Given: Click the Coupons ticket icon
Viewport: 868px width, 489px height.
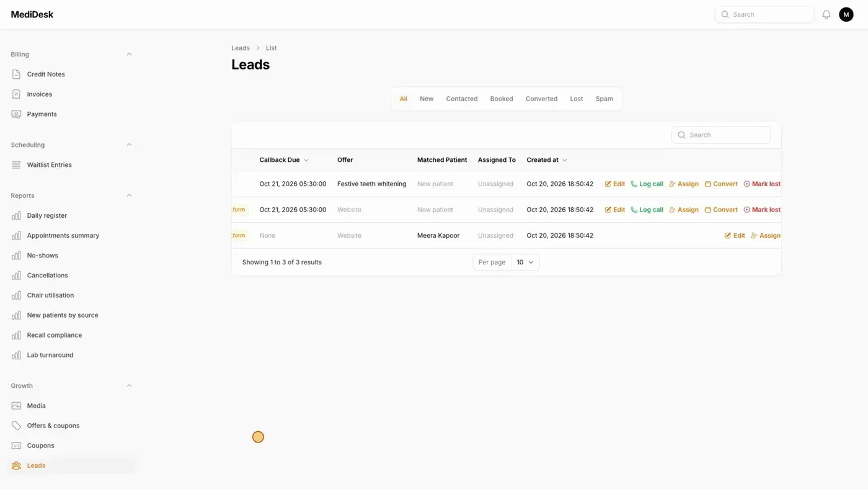Looking at the screenshot, I should 16,446.
